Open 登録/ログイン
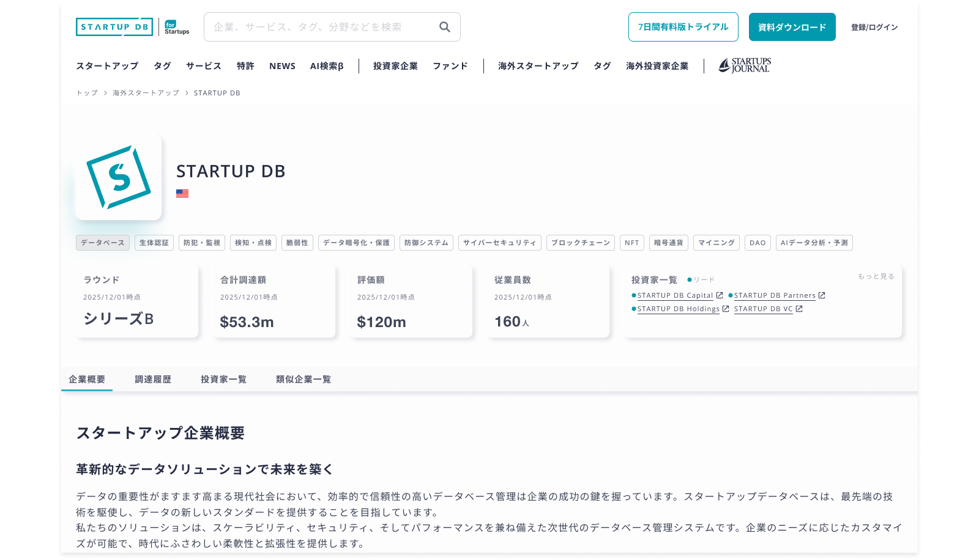Screen dimensions: 979x560 click(x=874, y=27)
